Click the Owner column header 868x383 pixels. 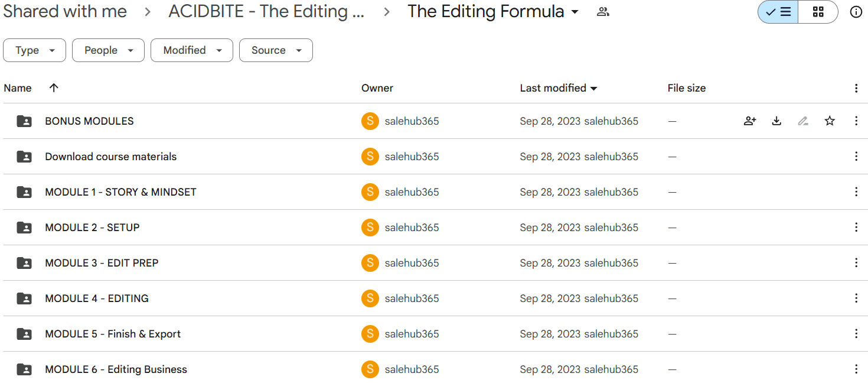coord(377,88)
